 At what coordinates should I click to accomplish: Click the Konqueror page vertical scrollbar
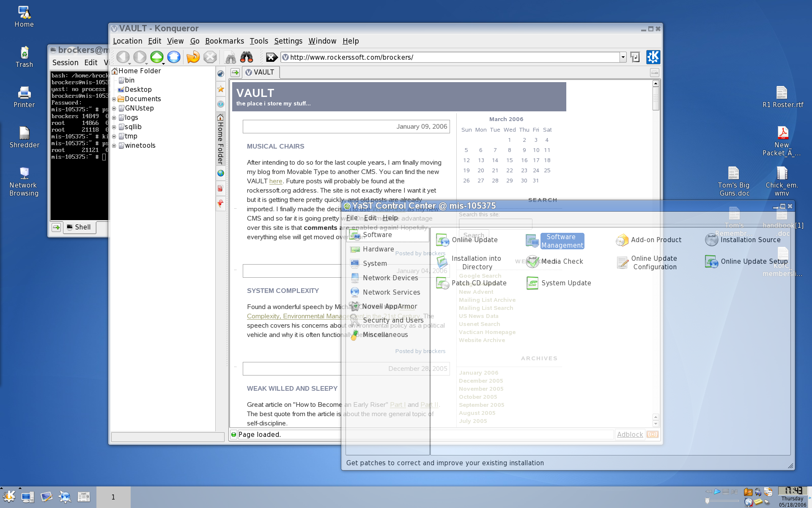coord(656,253)
